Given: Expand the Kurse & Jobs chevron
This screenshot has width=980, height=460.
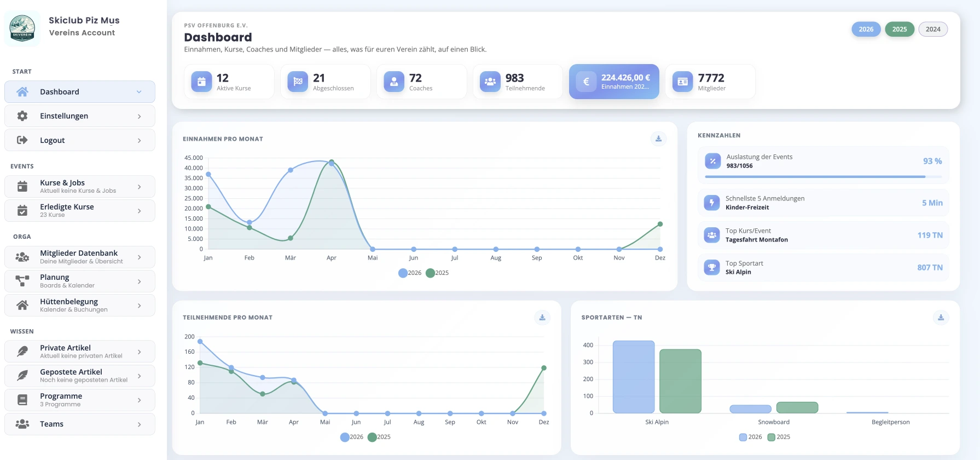Looking at the screenshot, I should pos(140,187).
